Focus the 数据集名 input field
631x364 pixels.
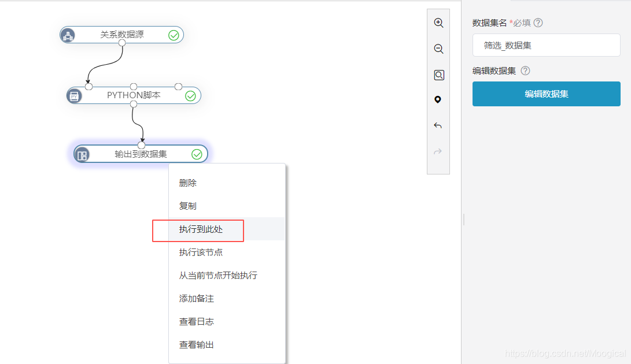pyautogui.click(x=546, y=46)
